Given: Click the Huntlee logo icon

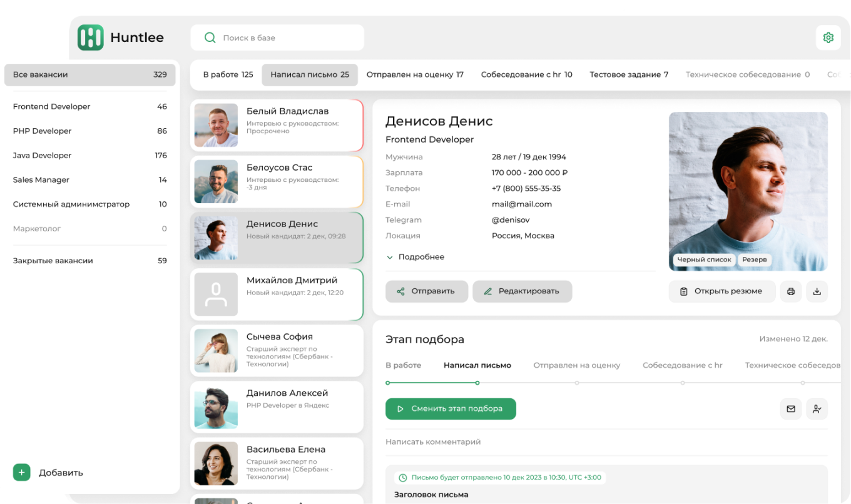Looking at the screenshot, I should [x=90, y=38].
